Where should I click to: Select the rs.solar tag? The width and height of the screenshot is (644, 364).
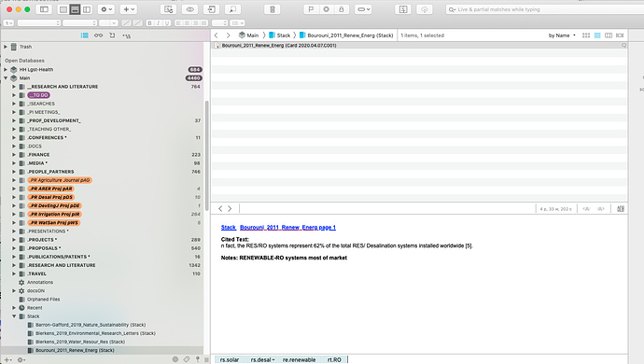pyautogui.click(x=230, y=359)
